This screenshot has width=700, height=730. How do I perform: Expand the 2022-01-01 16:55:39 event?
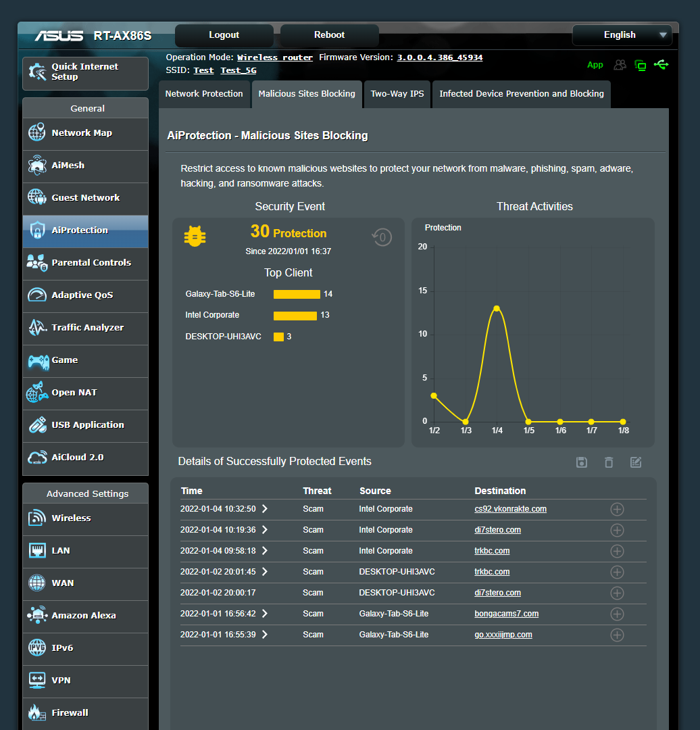[x=265, y=635]
